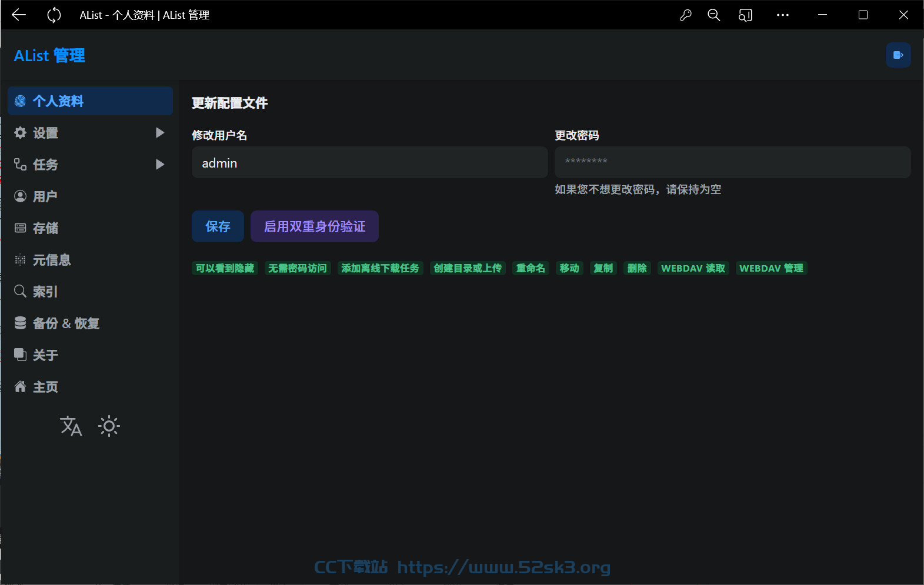The height and width of the screenshot is (585, 924).
Task: Click the back arrow in title bar
Action: 19,15
